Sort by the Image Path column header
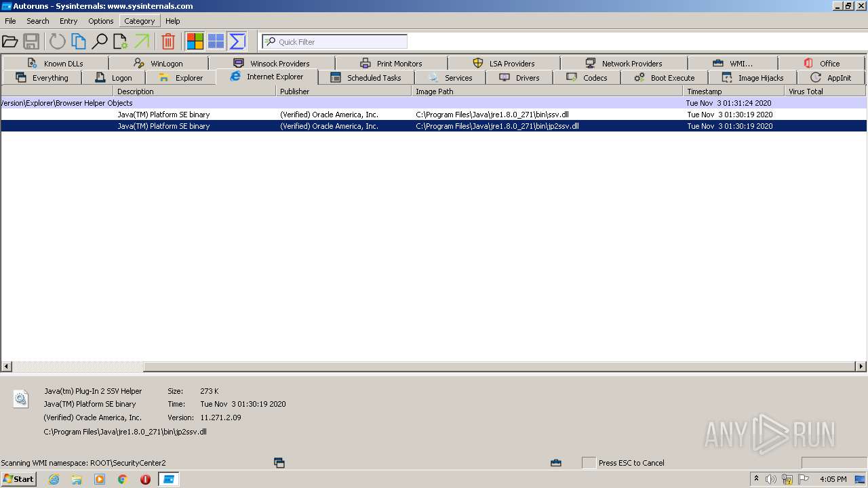 click(x=547, y=91)
